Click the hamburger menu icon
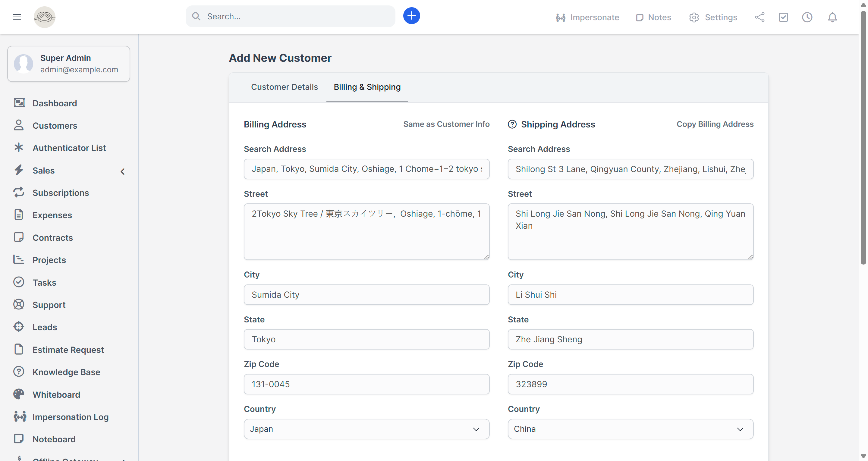 point(17,17)
